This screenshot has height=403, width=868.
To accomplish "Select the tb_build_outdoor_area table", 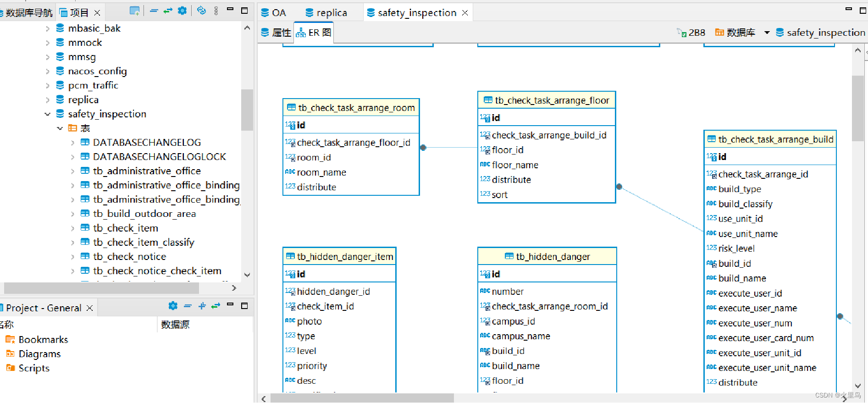I will (x=144, y=214).
